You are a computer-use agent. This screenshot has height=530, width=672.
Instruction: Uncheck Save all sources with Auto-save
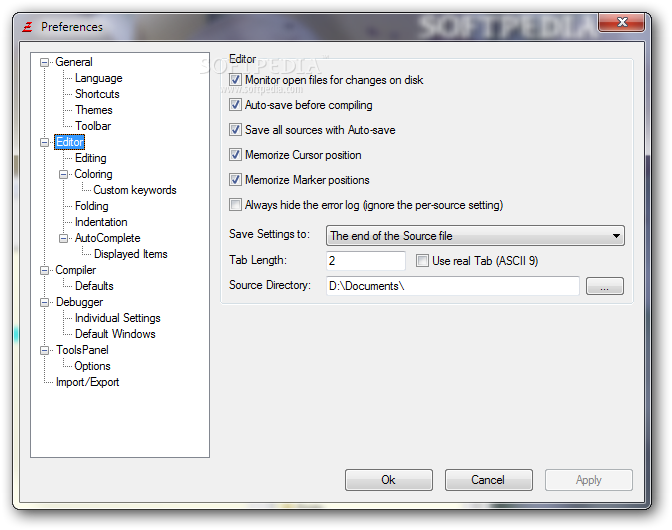click(x=235, y=129)
